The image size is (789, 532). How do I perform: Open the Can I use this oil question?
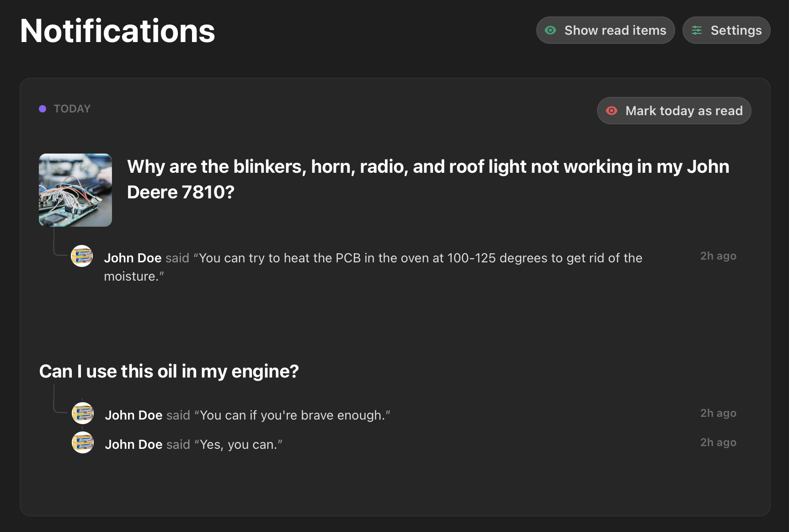pos(169,371)
